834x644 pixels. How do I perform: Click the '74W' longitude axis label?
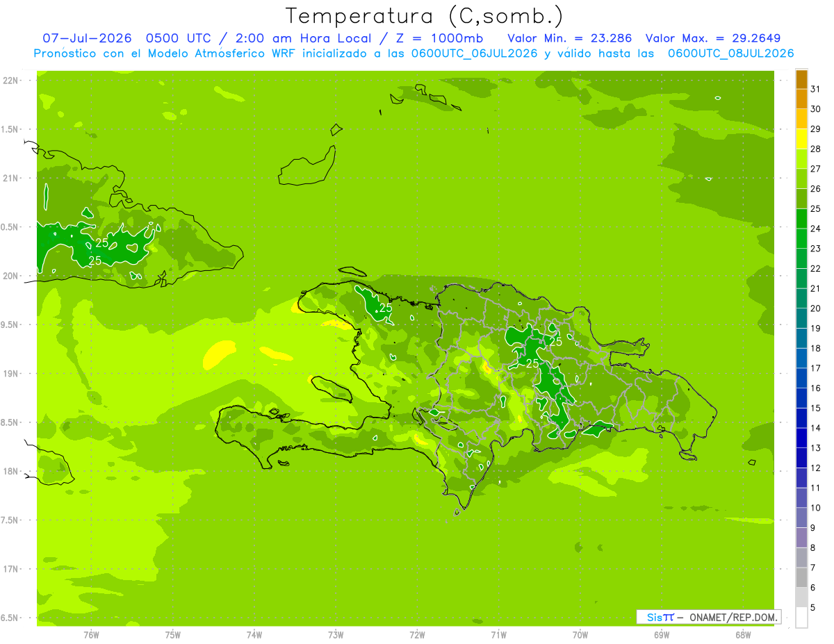click(x=254, y=635)
